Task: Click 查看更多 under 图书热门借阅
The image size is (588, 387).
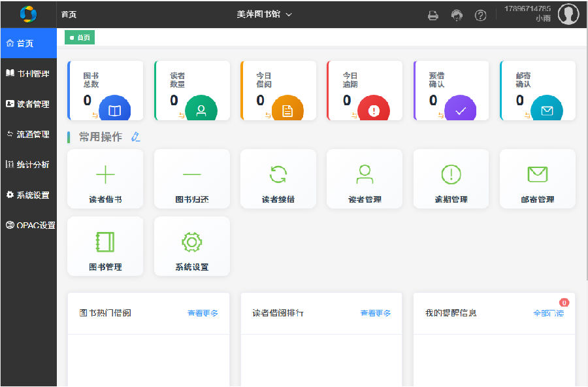Action: tap(203, 313)
